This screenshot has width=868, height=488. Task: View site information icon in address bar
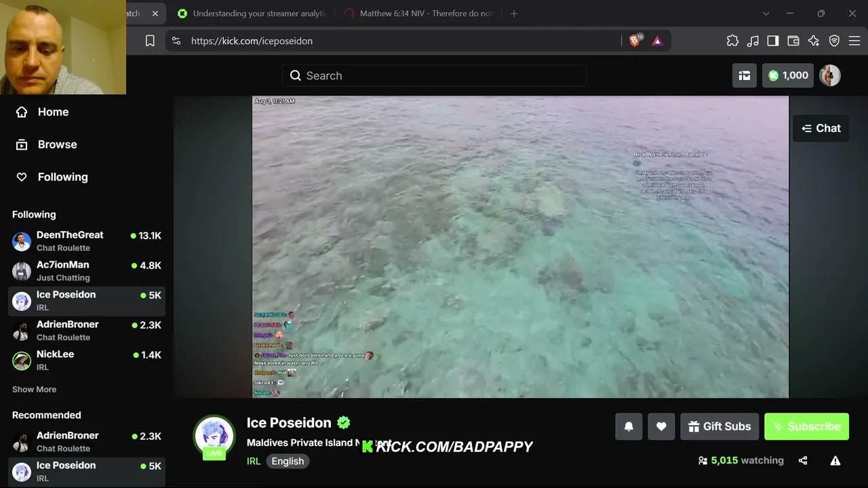click(176, 41)
